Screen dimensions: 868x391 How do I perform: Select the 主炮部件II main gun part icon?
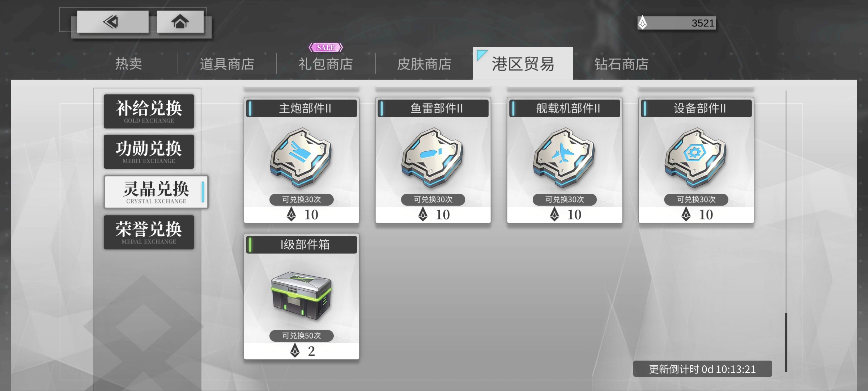click(301, 157)
